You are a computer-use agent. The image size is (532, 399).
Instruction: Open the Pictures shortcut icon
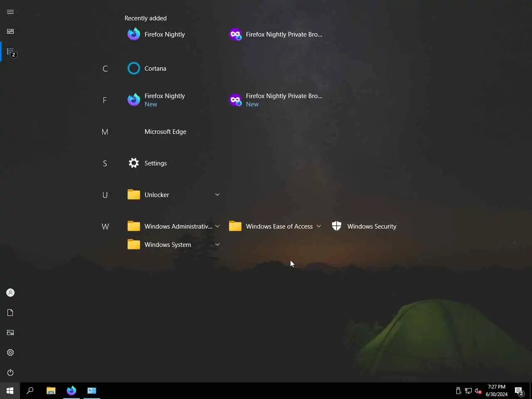click(10, 332)
